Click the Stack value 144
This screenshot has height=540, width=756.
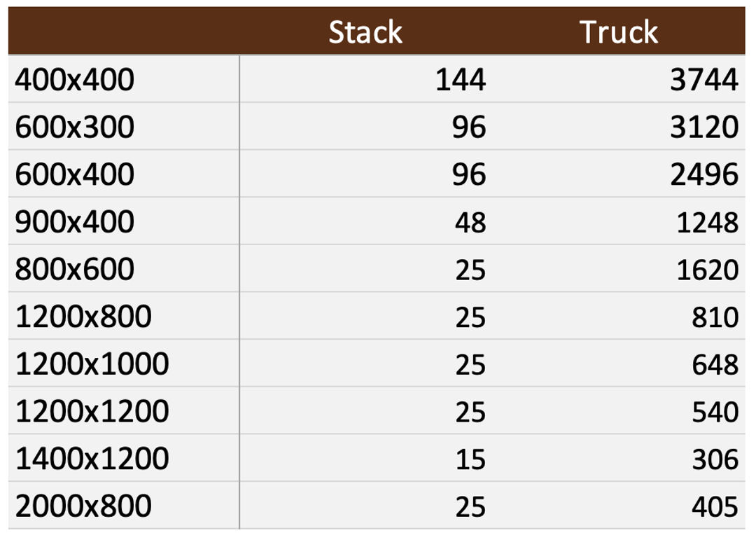coord(461,80)
